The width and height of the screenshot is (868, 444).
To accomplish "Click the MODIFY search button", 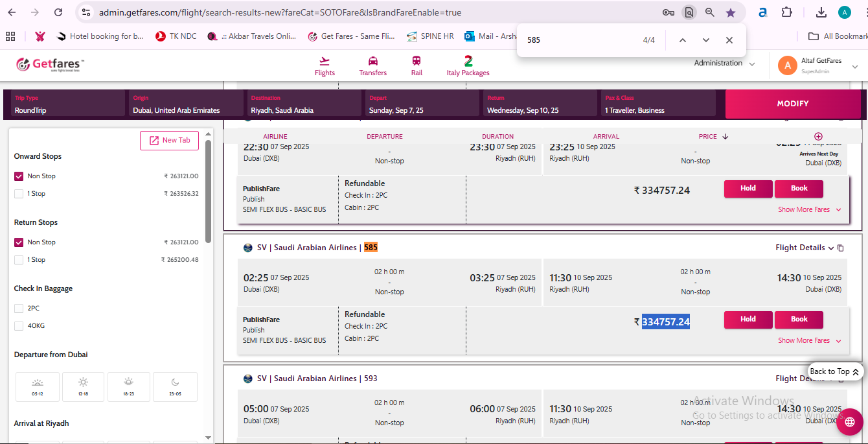I will point(792,104).
